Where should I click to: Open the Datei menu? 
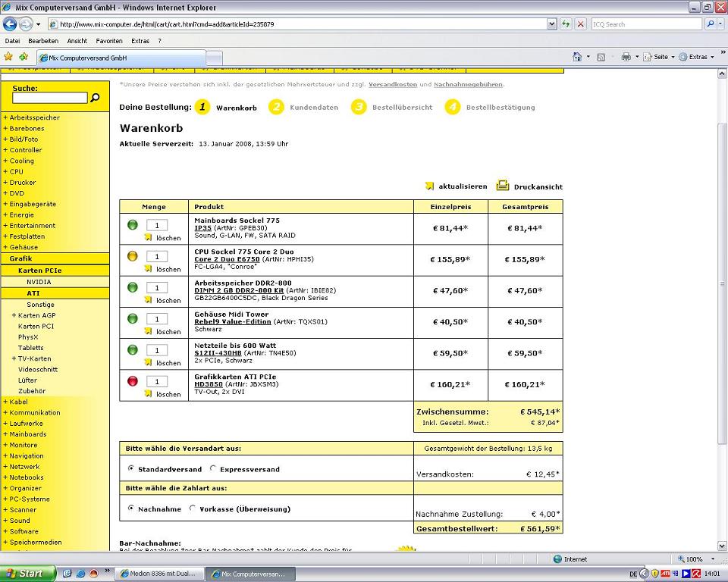[12, 41]
